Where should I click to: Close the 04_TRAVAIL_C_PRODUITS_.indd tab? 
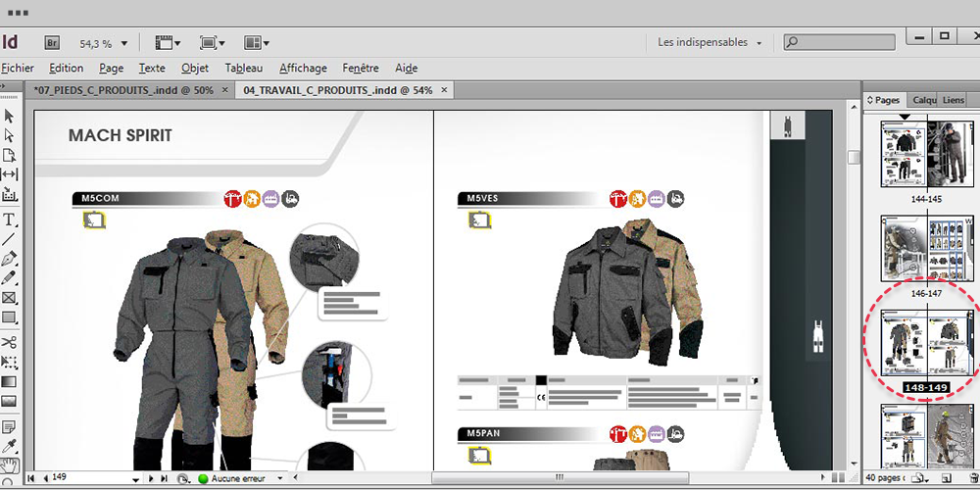point(444,90)
